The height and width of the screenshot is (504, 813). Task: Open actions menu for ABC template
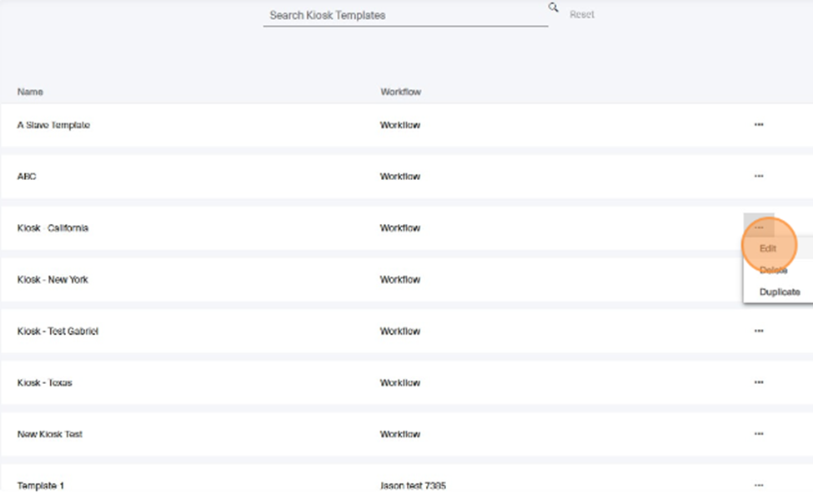[759, 176]
